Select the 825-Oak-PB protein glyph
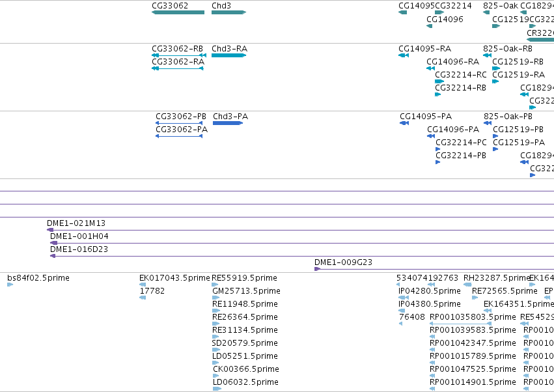This screenshot has height=392, width=554. click(x=488, y=123)
